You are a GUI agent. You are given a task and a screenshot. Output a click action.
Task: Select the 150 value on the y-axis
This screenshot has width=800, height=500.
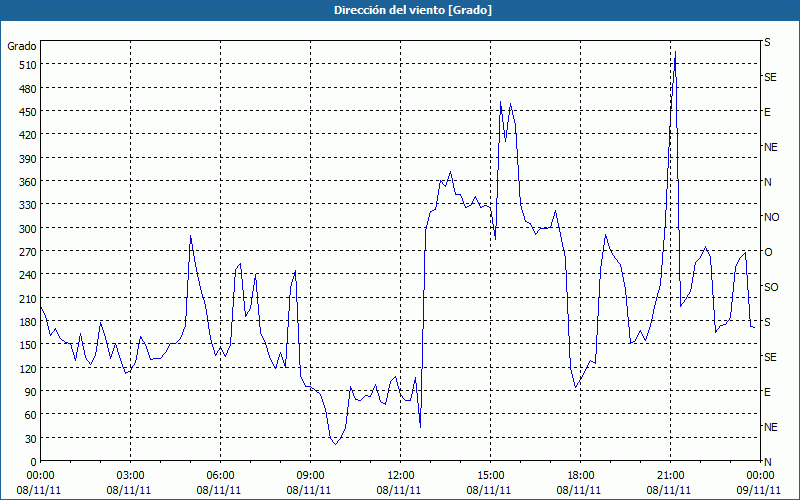[x=28, y=344]
